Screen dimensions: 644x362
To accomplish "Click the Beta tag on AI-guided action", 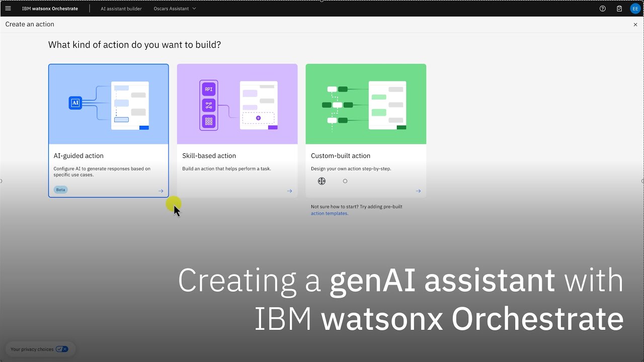I will coord(61,190).
